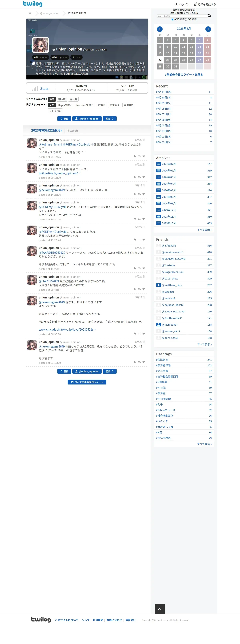Open the twitcasting.tv/union_opinion link
The width and height of the screenshot is (240, 644).
[60, 173]
